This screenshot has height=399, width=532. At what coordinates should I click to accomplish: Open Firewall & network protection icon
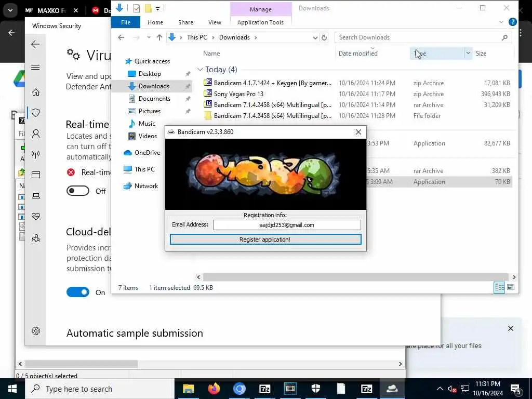click(x=36, y=154)
